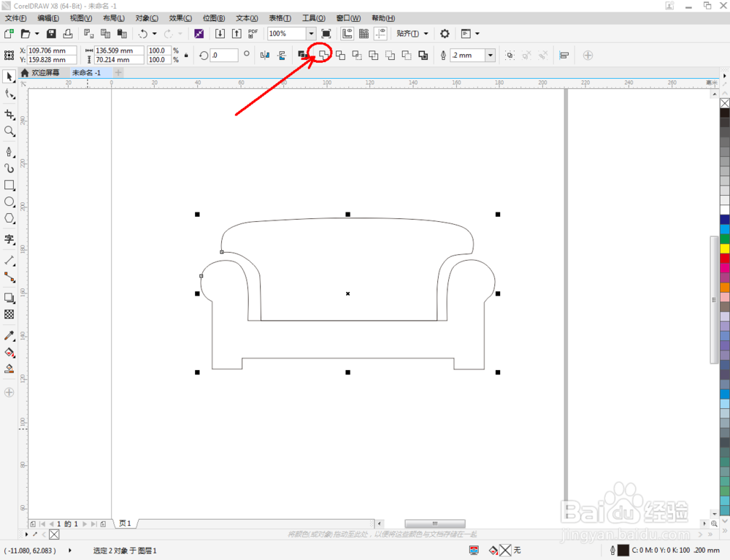Open the 文件(F) menu
The image size is (730, 560).
tap(15, 18)
